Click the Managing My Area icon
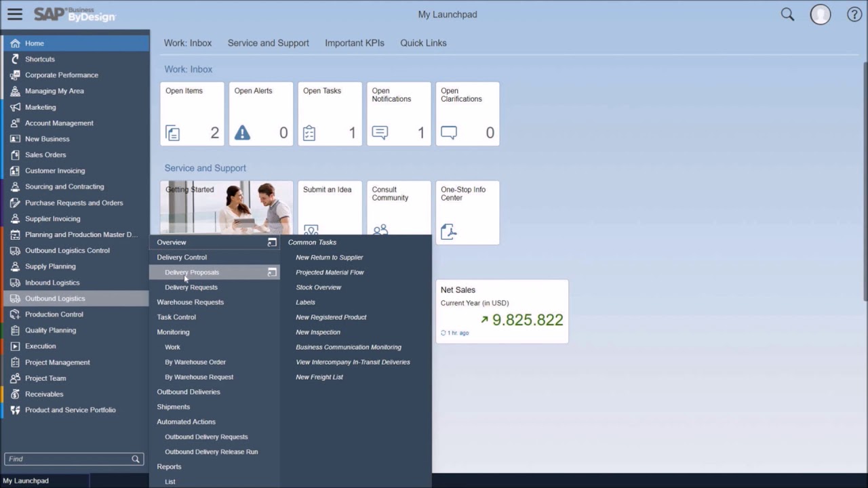 [15, 91]
